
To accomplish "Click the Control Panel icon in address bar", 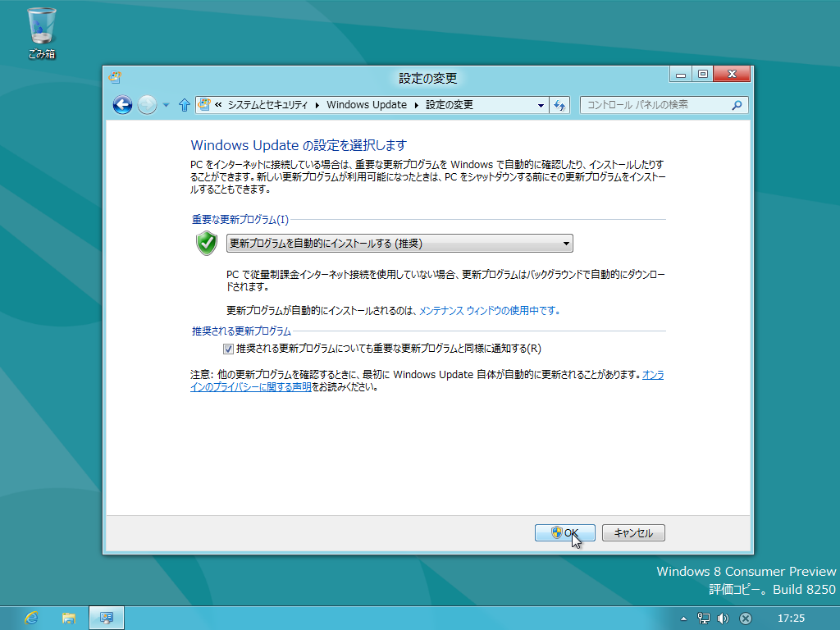I will tap(204, 104).
